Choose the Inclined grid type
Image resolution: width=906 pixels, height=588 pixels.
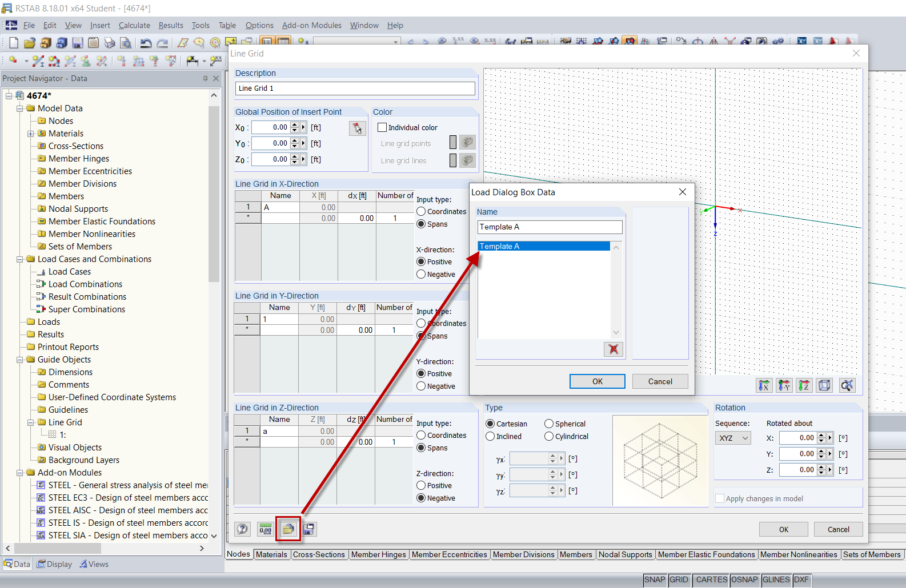pyautogui.click(x=490, y=436)
